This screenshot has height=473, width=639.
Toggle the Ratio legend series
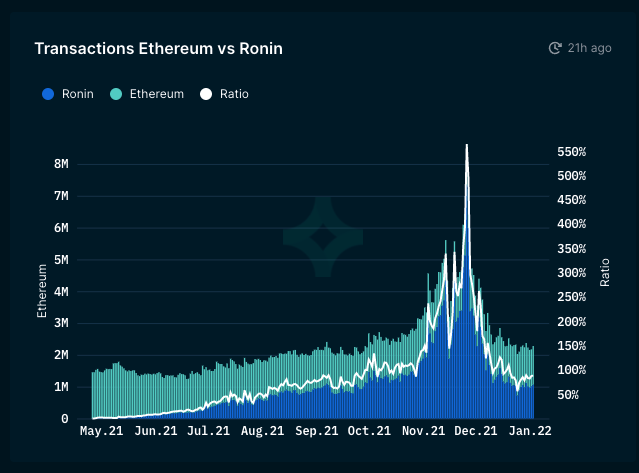[x=225, y=94]
